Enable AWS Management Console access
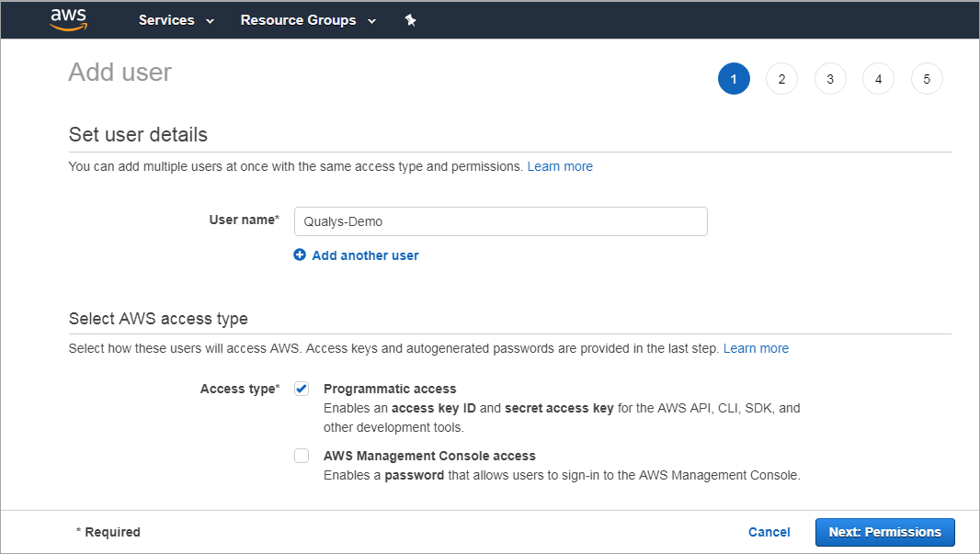The width and height of the screenshot is (980, 554). [302, 455]
